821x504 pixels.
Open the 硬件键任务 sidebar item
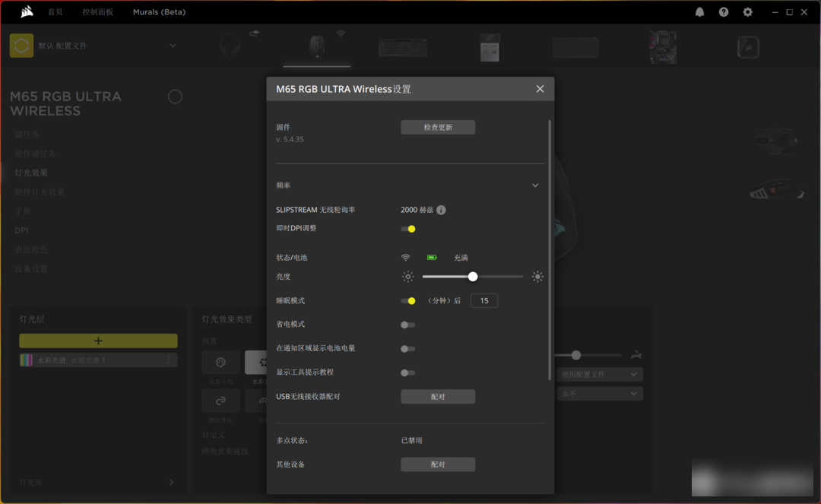click(36, 154)
